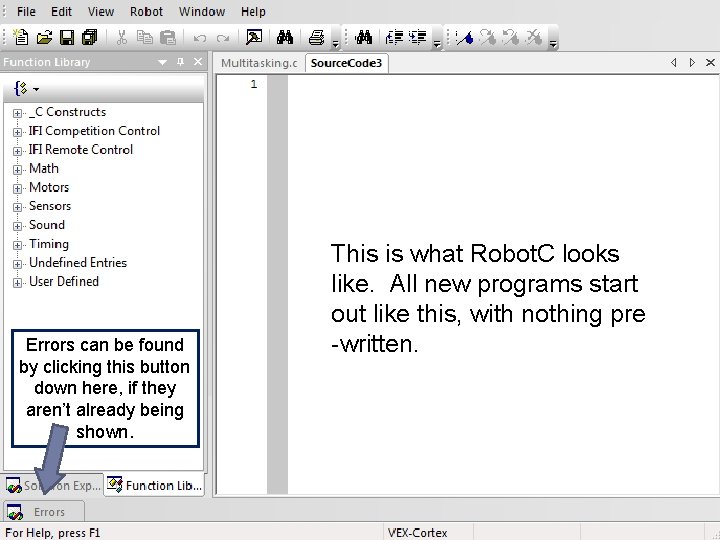Expand the IFI Remote Control node
This screenshot has height=540, width=720.
17,151
